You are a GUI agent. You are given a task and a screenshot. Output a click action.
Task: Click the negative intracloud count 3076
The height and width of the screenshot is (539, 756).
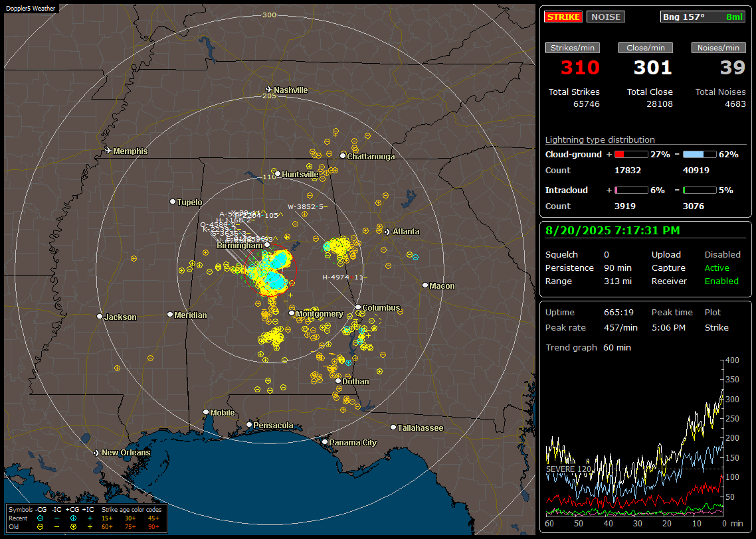pos(694,206)
